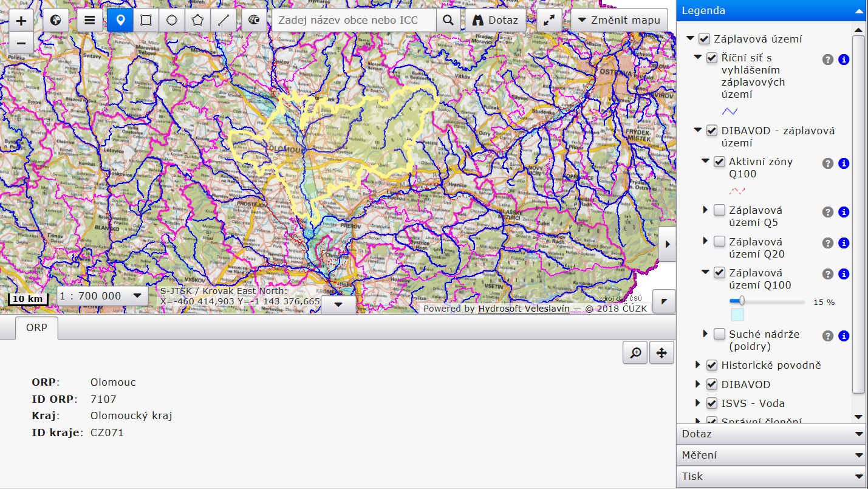Adjust the Q100 opacity slider handle
The height and width of the screenshot is (489, 868).
click(x=742, y=301)
